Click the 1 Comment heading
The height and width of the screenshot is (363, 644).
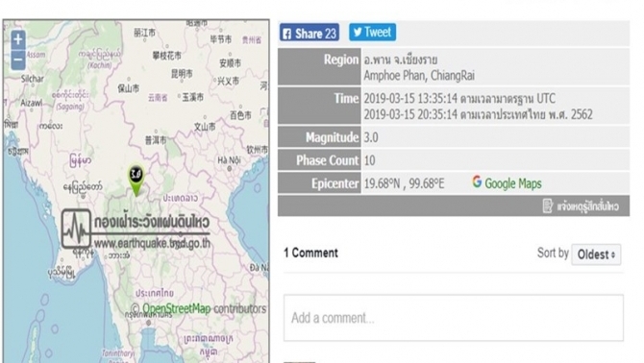310,253
